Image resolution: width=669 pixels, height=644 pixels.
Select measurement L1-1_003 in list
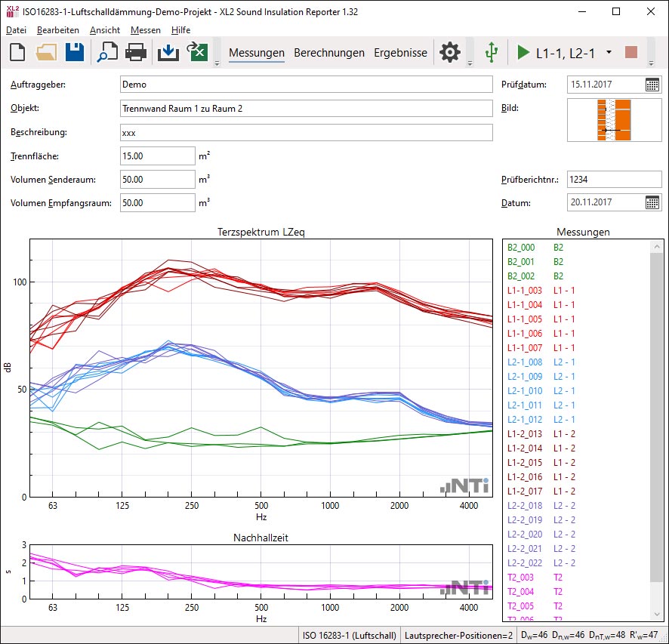(525, 290)
